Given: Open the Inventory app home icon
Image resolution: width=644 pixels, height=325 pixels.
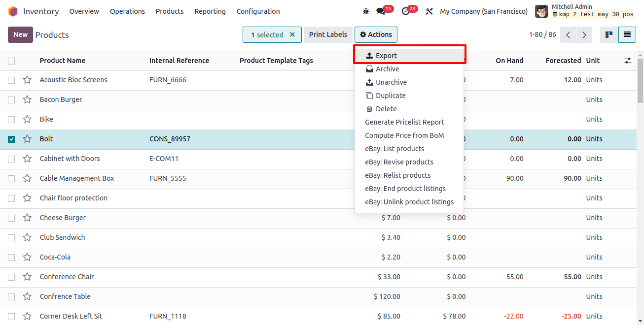Looking at the screenshot, I should point(13,11).
